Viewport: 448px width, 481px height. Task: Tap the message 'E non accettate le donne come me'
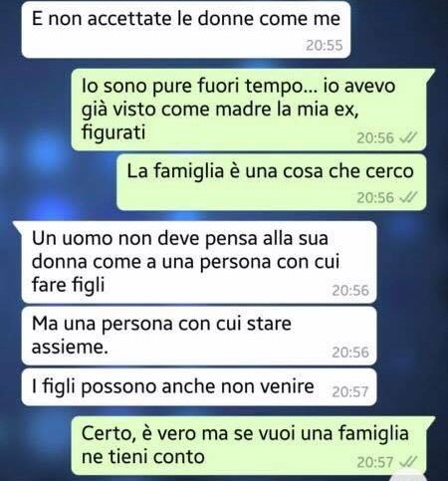(x=186, y=29)
